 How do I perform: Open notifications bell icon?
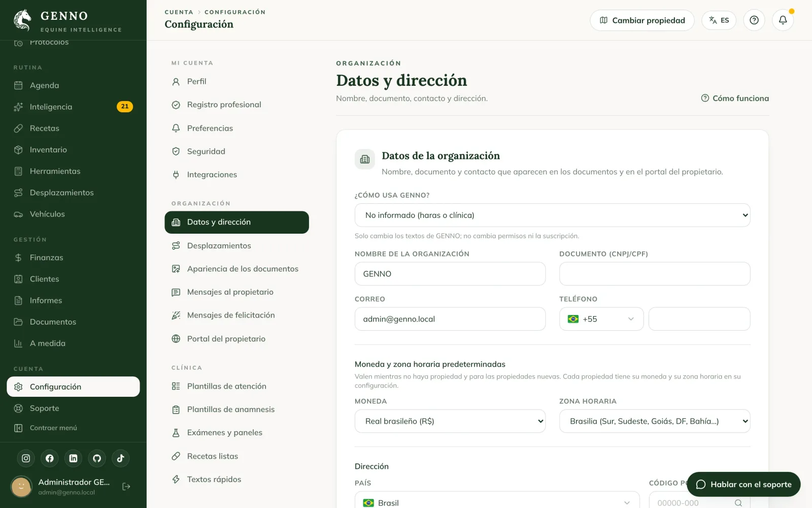(x=783, y=20)
